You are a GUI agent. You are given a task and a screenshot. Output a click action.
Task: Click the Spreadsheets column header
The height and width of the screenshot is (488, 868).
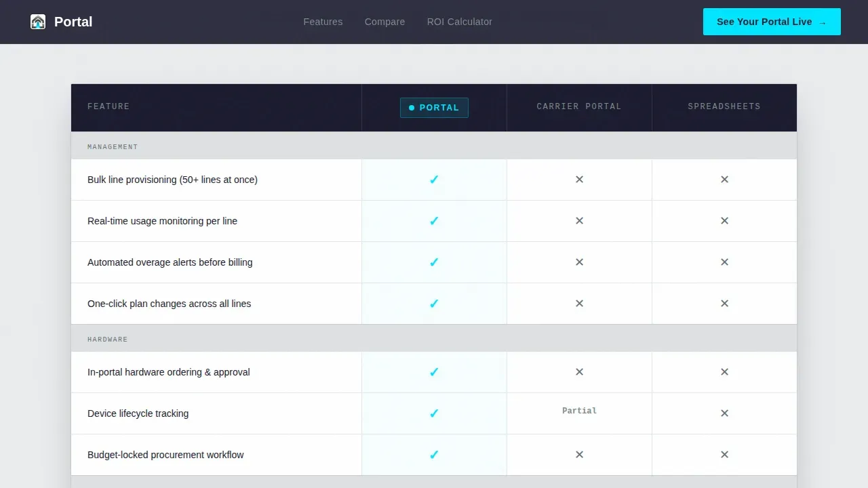(x=724, y=106)
